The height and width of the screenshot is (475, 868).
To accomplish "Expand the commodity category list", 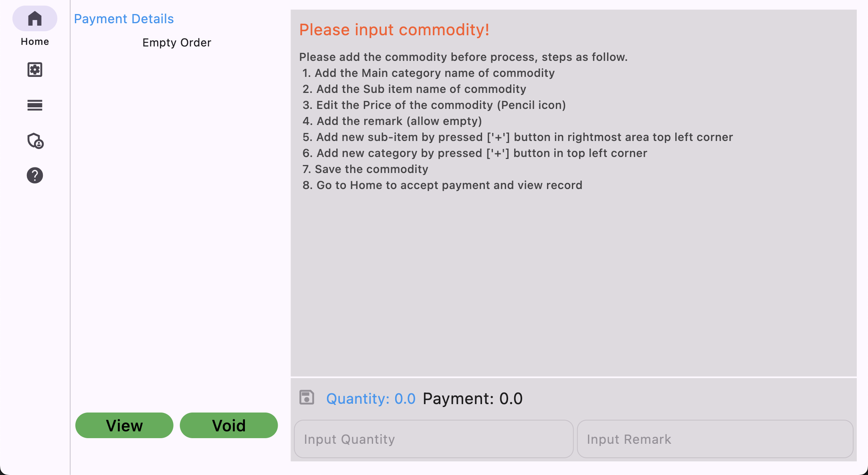I will pos(34,105).
